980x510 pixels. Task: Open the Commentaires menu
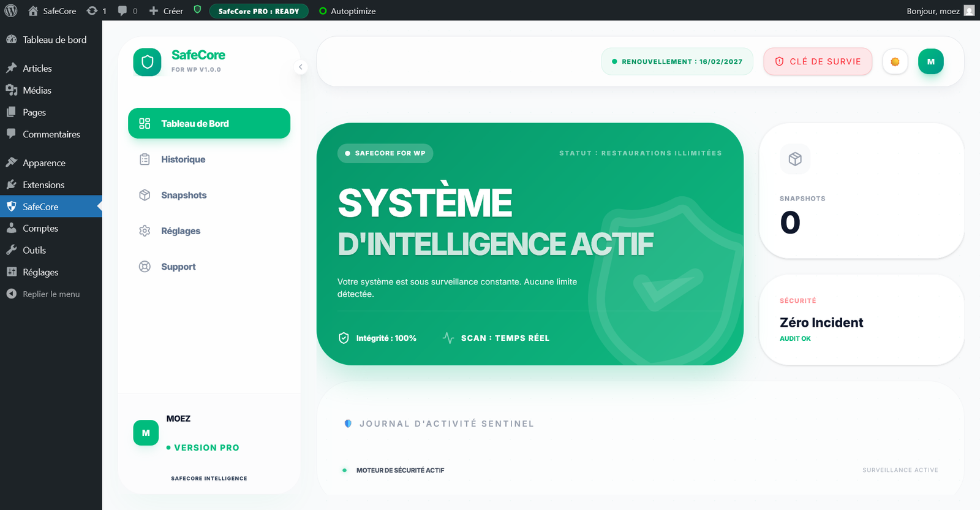[x=51, y=134]
